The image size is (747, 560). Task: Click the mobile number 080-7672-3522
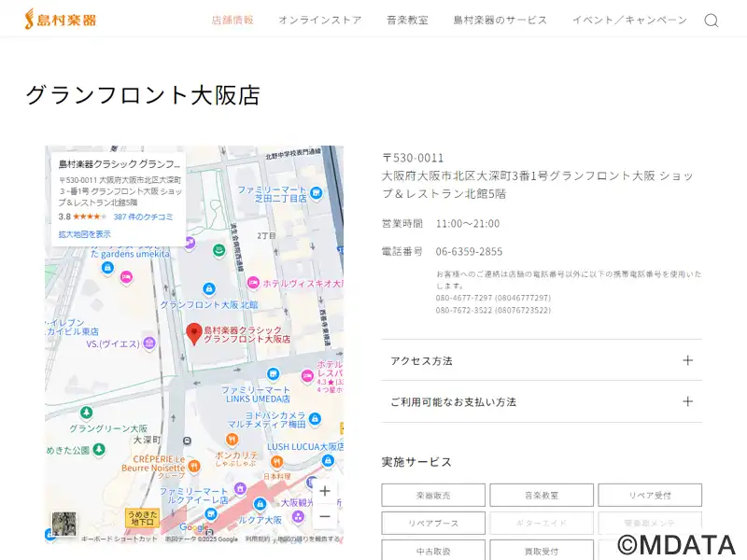pos(493,310)
